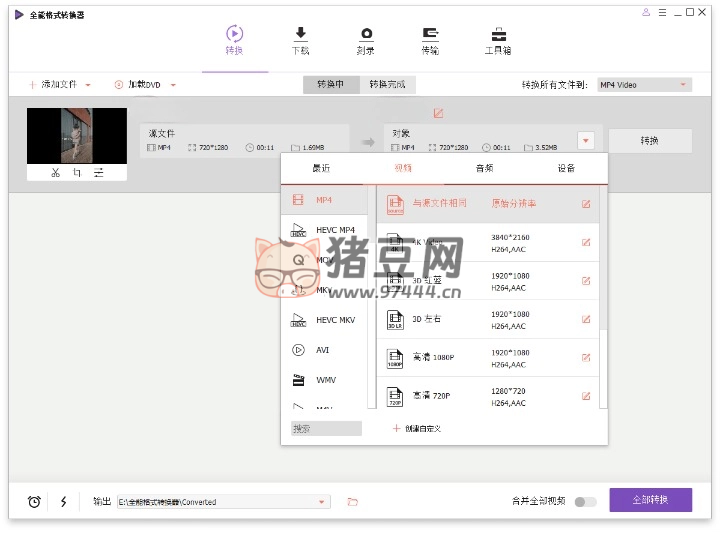Open the 工具箱 (Toolbox) section

pos(498,34)
